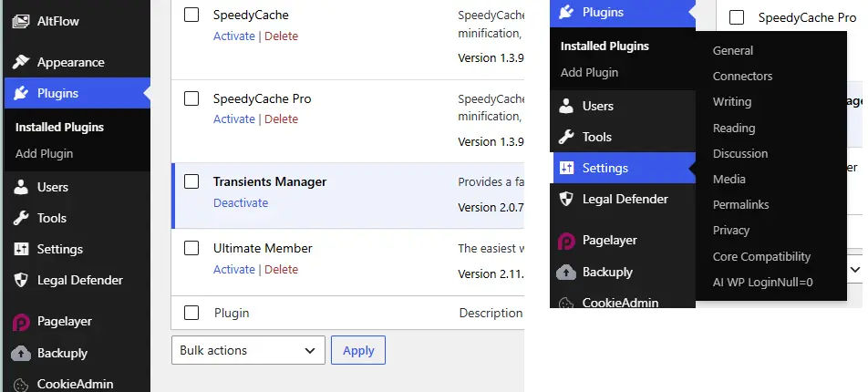The image size is (868, 392).
Task: Click AI WP LoginNull=0 in the Settings flyout
Action: coord(763,283)
